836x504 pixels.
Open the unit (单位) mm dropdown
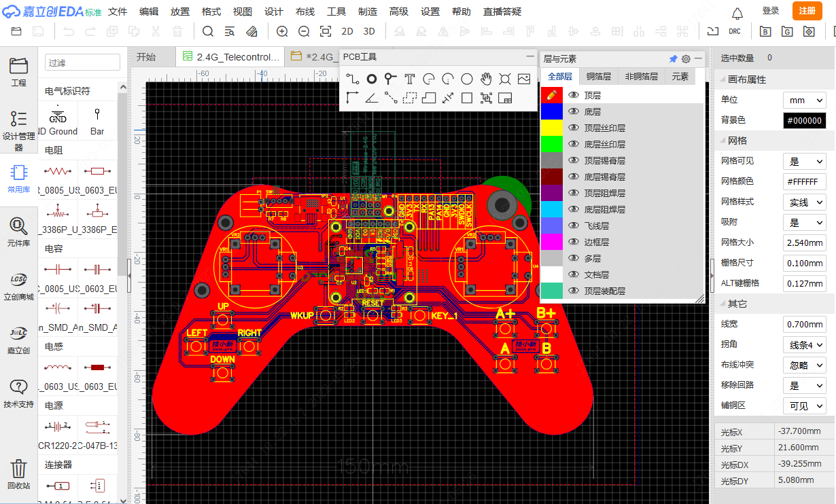pyautogui.click(x=804, y=100)
